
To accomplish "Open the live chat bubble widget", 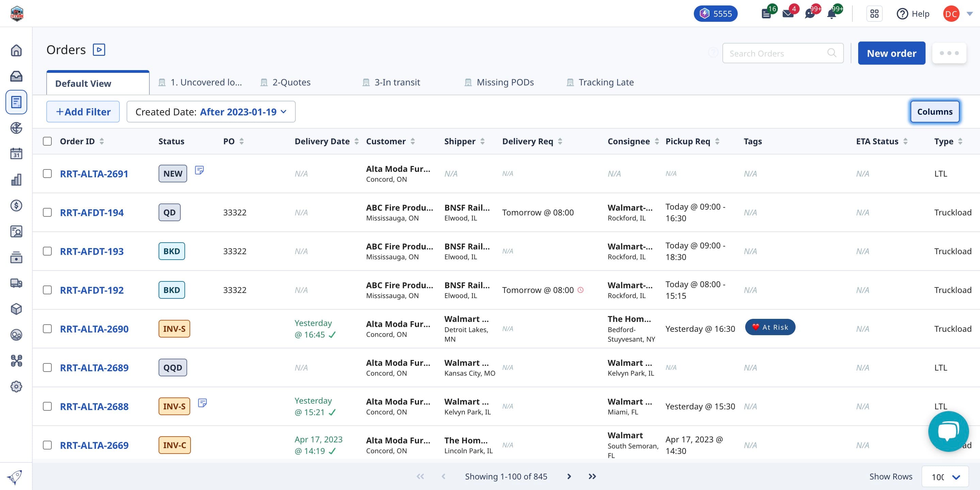I will click(948, 431).
